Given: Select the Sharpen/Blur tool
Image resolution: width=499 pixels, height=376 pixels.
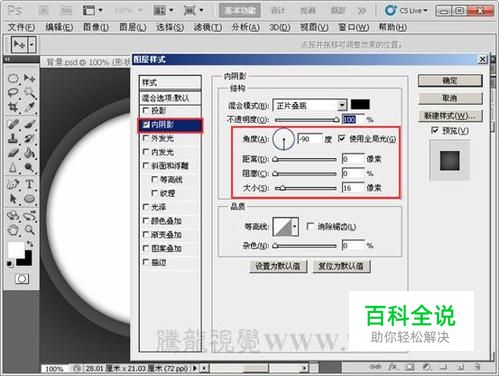Looking at the screenshot, I should [x=13, y=167].
